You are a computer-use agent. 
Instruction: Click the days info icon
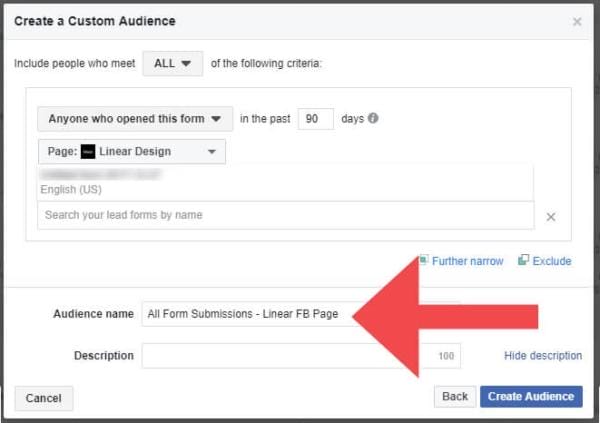point(373,118)
